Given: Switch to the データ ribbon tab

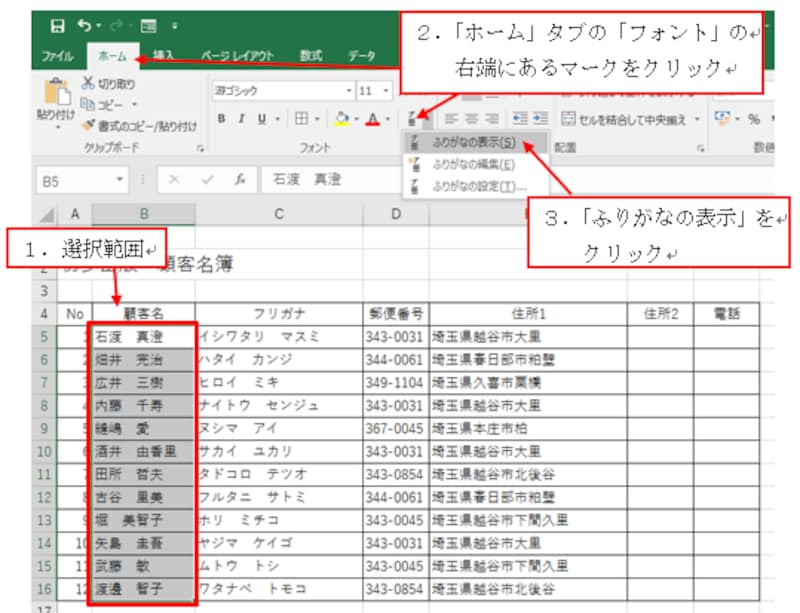Looking at the screenshot, I should point(361,56).
